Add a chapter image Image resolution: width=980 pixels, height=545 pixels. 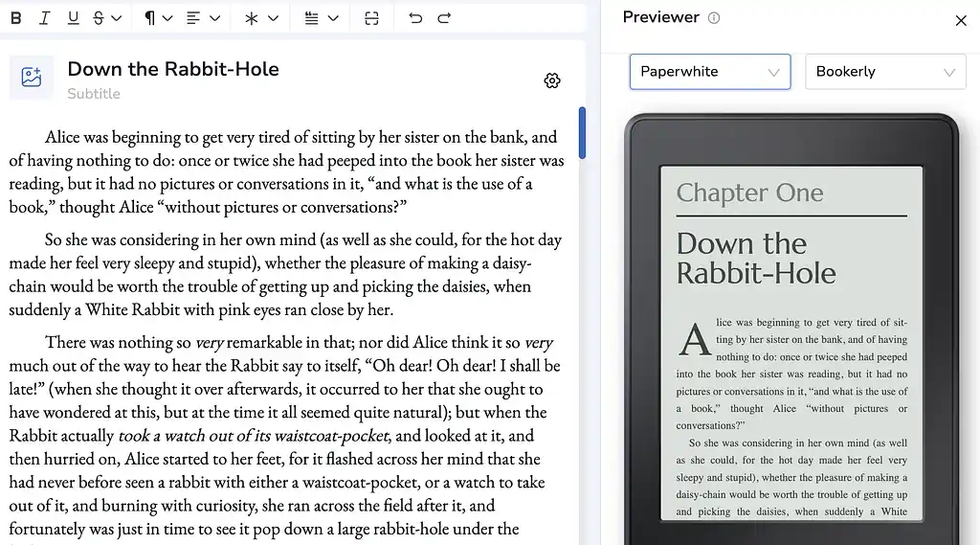32,77
